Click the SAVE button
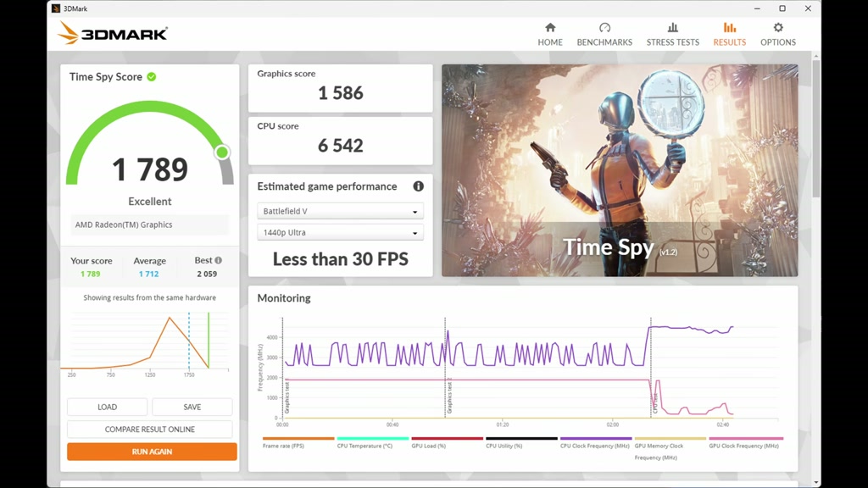Screen dimensions: 868x488 coord(192,407)
